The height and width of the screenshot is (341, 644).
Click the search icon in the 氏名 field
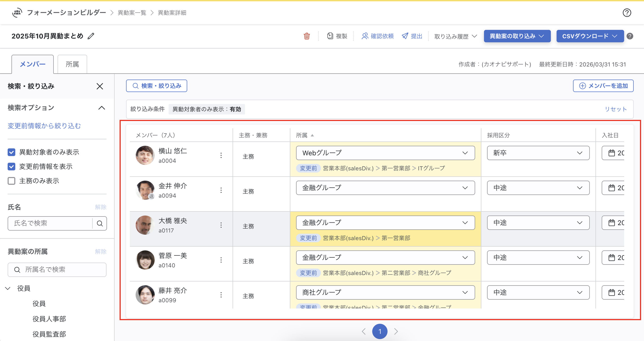click(x=100, y=223)
